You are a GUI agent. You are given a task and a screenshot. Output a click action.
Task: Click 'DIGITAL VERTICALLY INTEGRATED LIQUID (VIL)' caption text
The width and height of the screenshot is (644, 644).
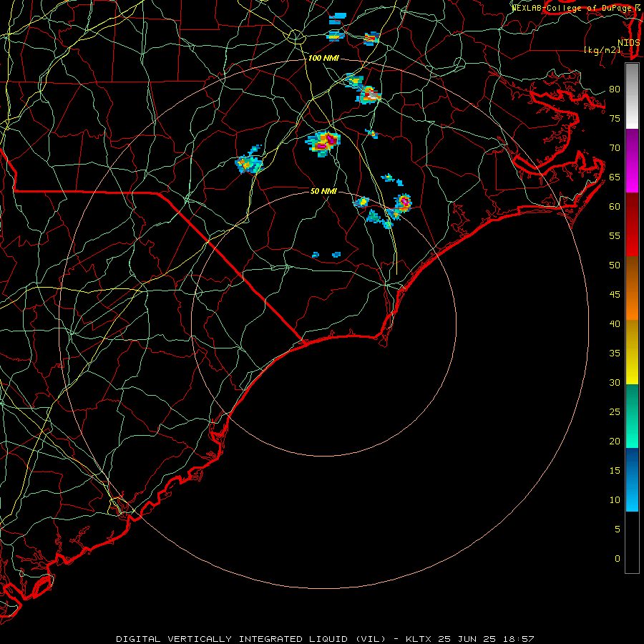coord(251,639)
